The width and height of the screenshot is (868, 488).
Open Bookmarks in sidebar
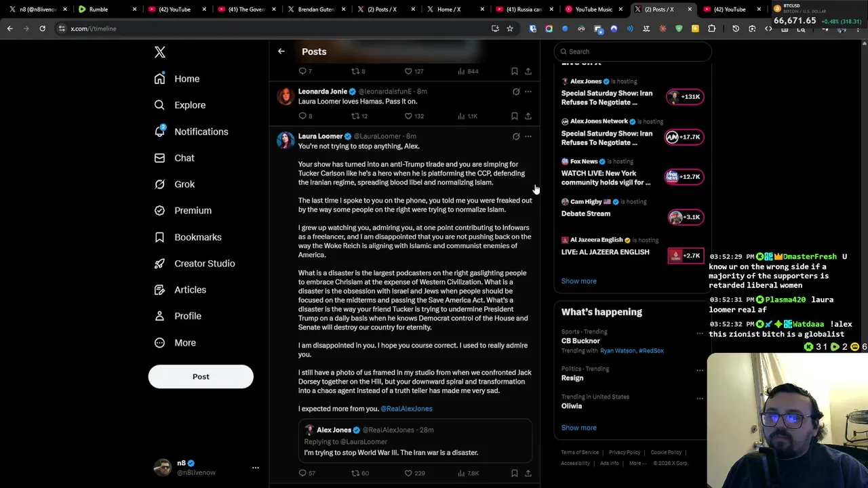[x=188, y=237]
